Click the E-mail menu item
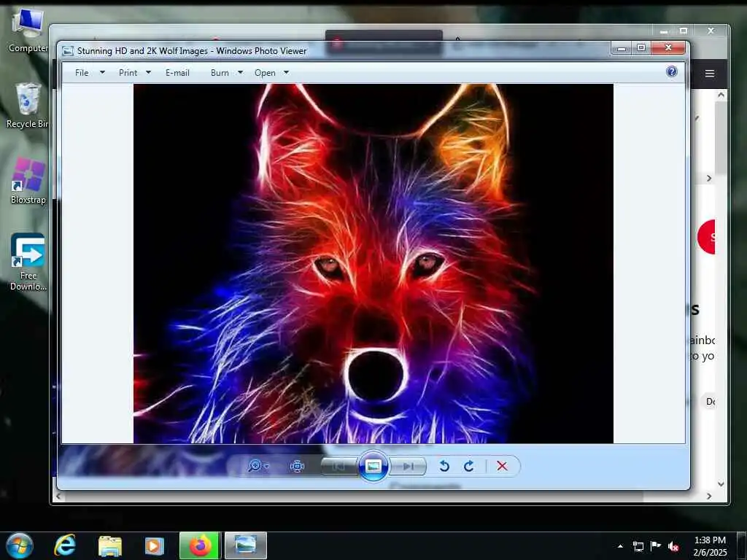 pos(177,73)
